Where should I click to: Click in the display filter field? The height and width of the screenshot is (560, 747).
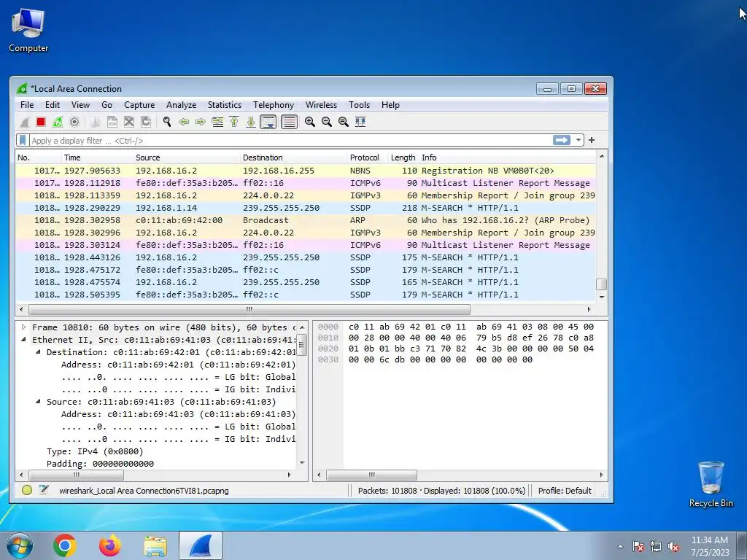pos(290,141)
